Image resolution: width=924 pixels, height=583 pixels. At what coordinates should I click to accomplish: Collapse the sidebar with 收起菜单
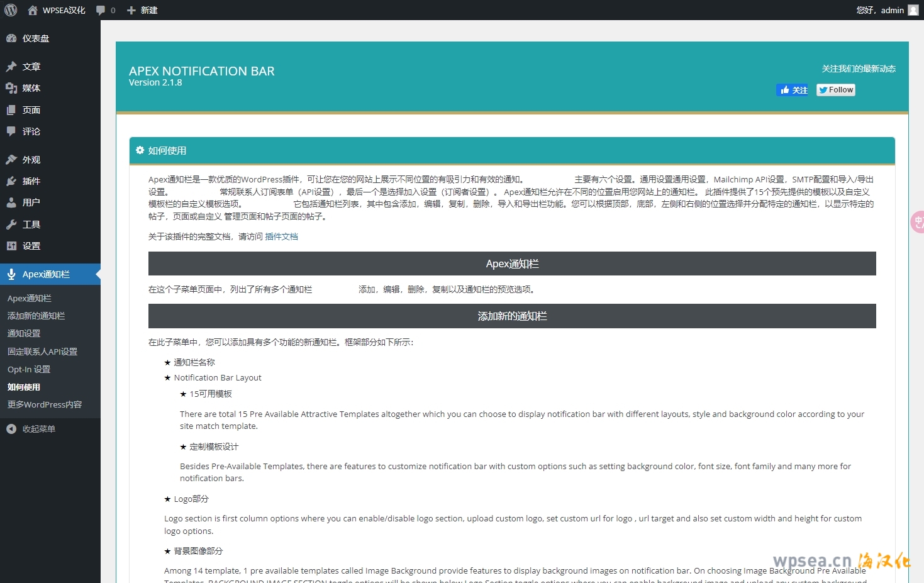tap(38, 429)
